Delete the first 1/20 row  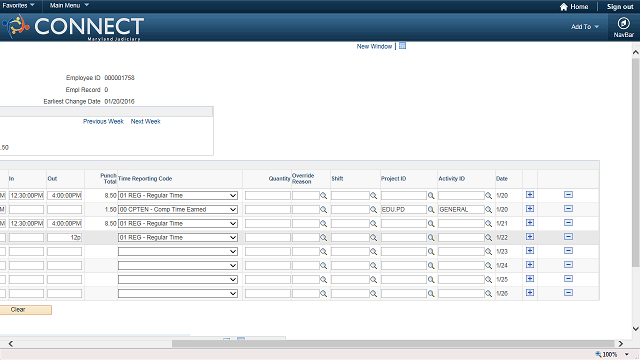pyautogui.click(x=568, y=195)
